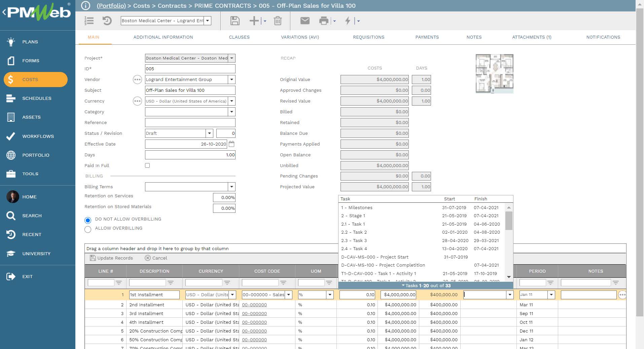Image resolution: width=644 pixels, height=349 pixels.
Task: Click the Update Records button
Action: pos(111,258)
